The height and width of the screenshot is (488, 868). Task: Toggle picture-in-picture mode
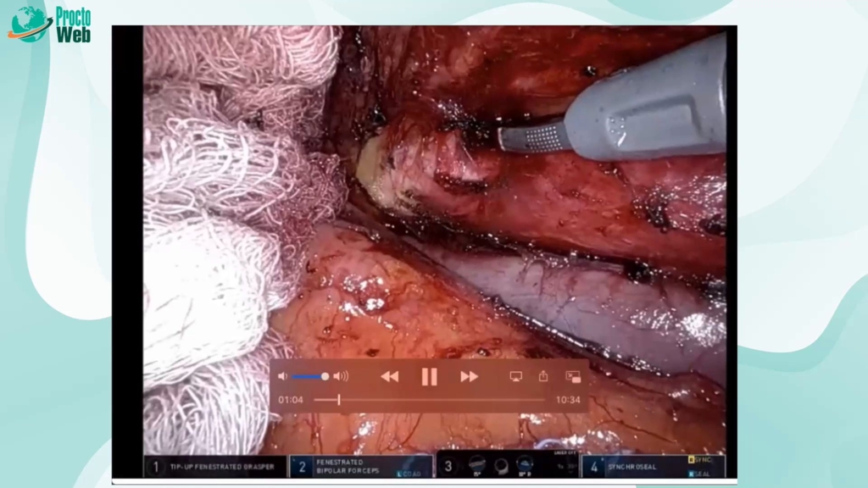click(x=573, y=376)
